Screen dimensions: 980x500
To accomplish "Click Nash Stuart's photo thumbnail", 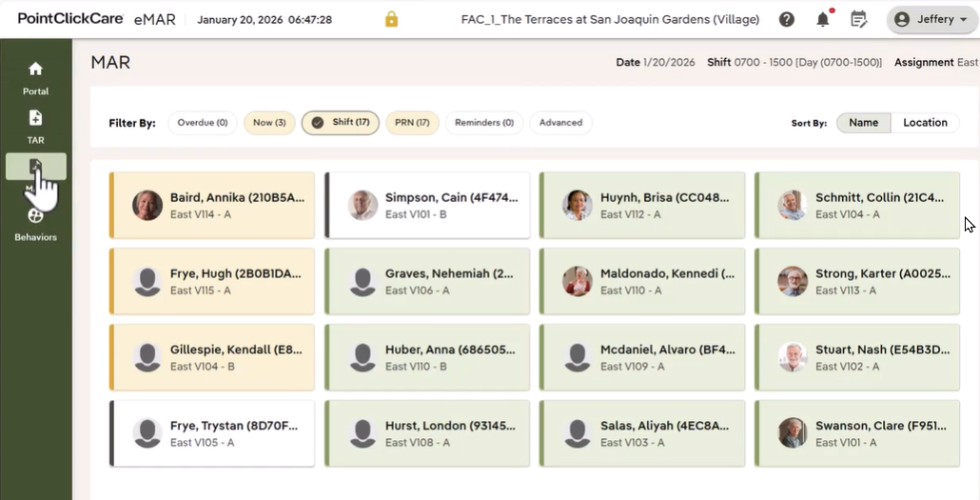I will [x=793, y=357].
